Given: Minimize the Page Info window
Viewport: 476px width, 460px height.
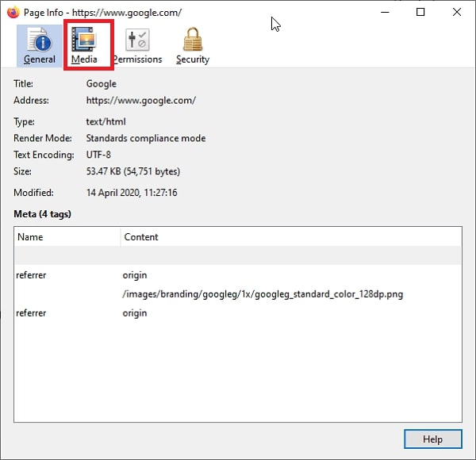Looking at the screenshot, I should coord(384,12).
